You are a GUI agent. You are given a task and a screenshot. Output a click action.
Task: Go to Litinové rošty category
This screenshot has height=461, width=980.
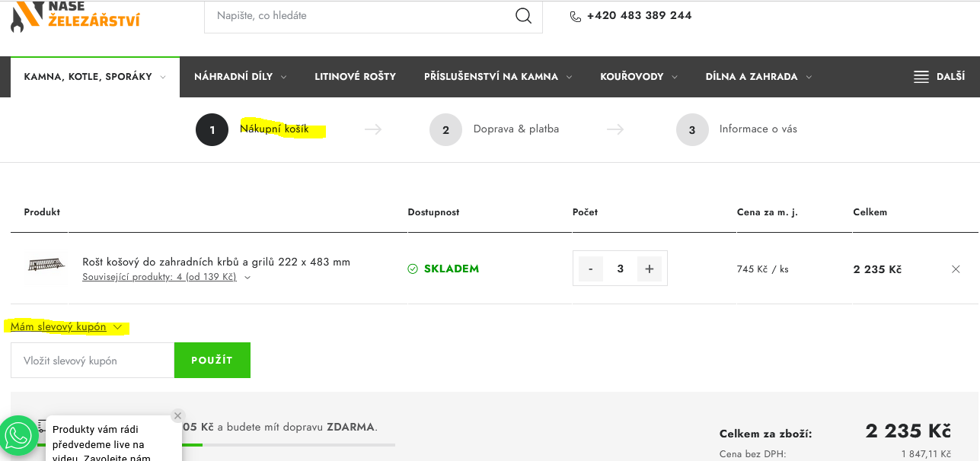click(356, 77)
